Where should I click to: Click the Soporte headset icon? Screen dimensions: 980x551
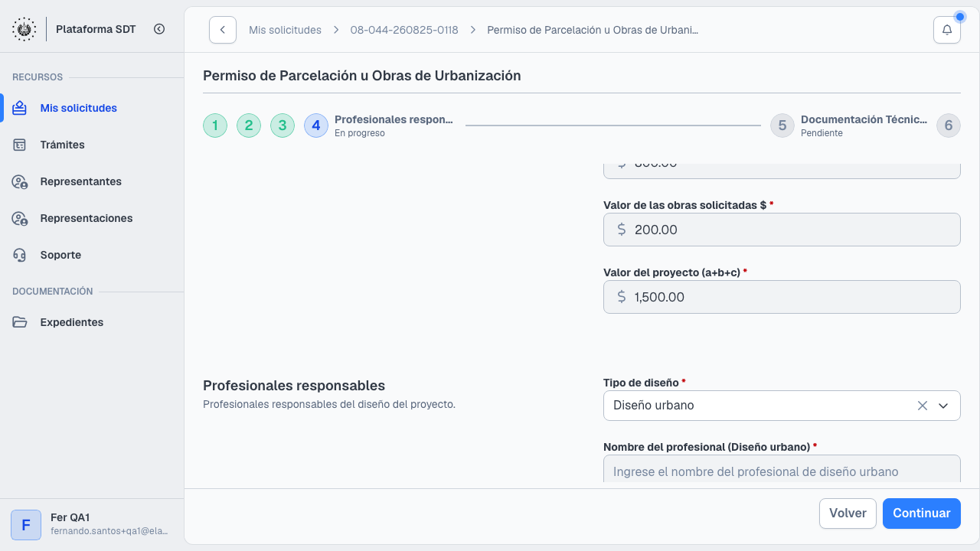(20, 255)
